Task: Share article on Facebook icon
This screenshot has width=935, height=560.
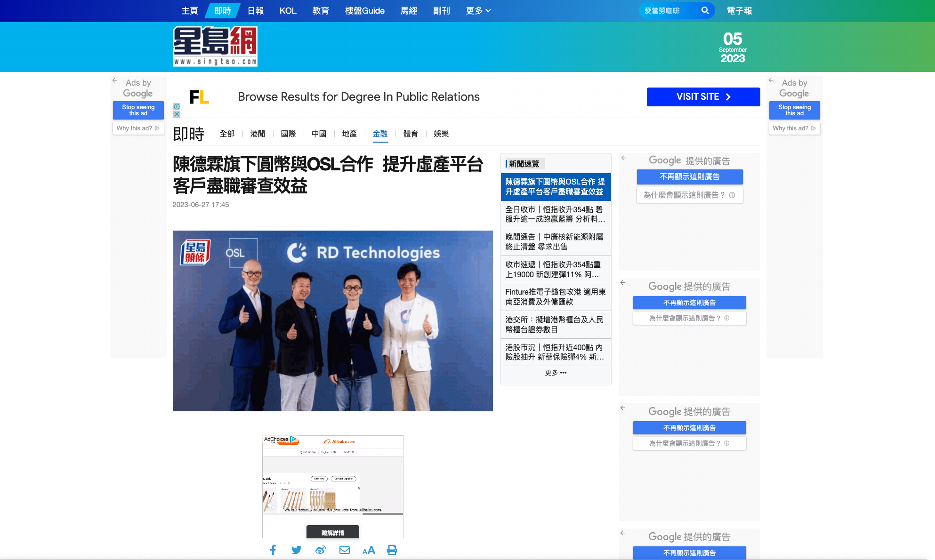Action: click(x=273, y=550)
